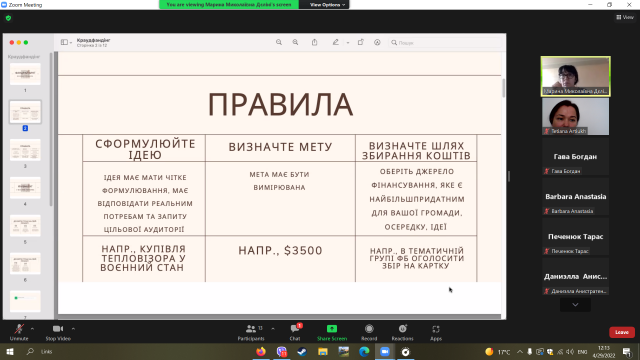The height and width of the screenshot is (360, 640).
Task: Toggle the sidebar view menu in Preview
Action: click(66, 42)
